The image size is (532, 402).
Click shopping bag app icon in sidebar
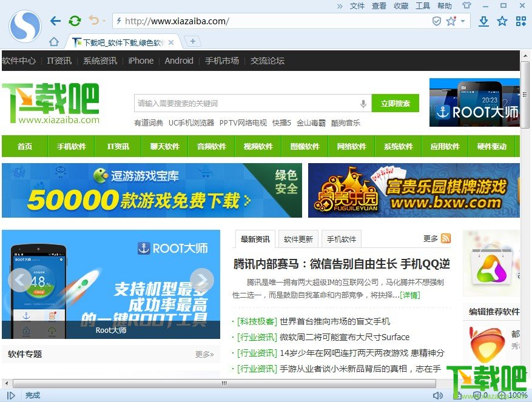[x=491, y=266]
